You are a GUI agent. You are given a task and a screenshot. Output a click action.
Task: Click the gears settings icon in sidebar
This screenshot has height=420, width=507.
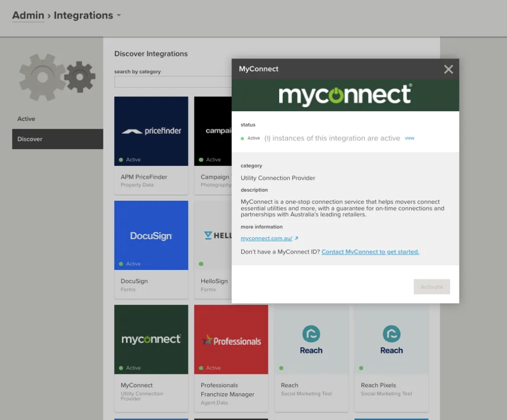(57, 77)
